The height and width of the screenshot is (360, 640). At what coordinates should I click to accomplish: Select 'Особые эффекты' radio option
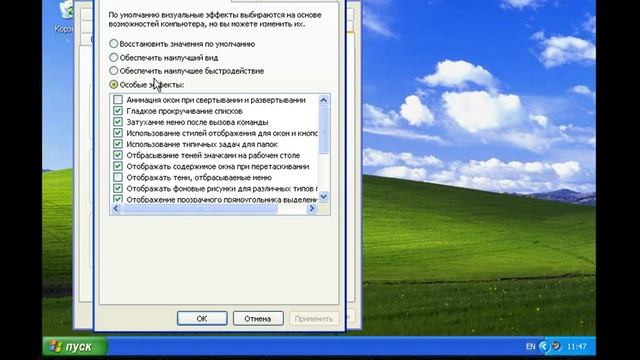pyautogui.click(x=113, y=84)
